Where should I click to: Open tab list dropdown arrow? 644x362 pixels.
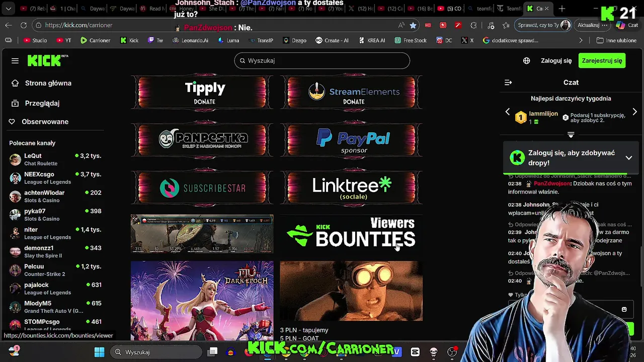(x=8, y=9)
